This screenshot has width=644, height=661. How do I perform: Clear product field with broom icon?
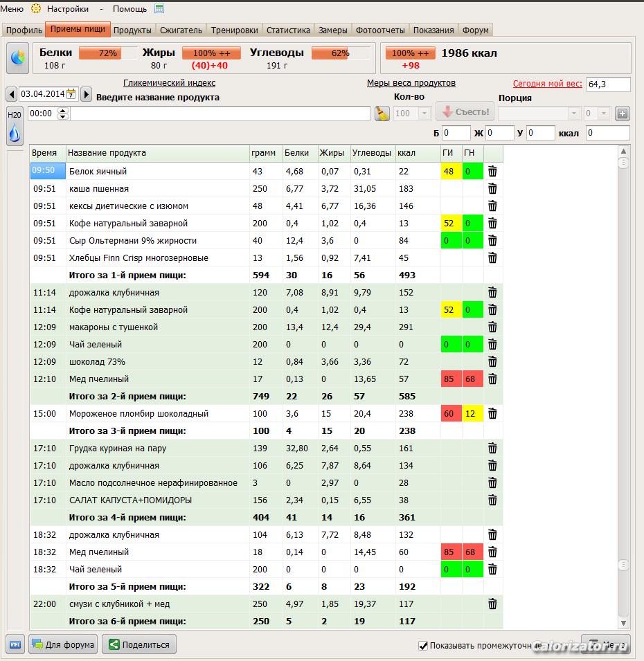pos(382,114)
